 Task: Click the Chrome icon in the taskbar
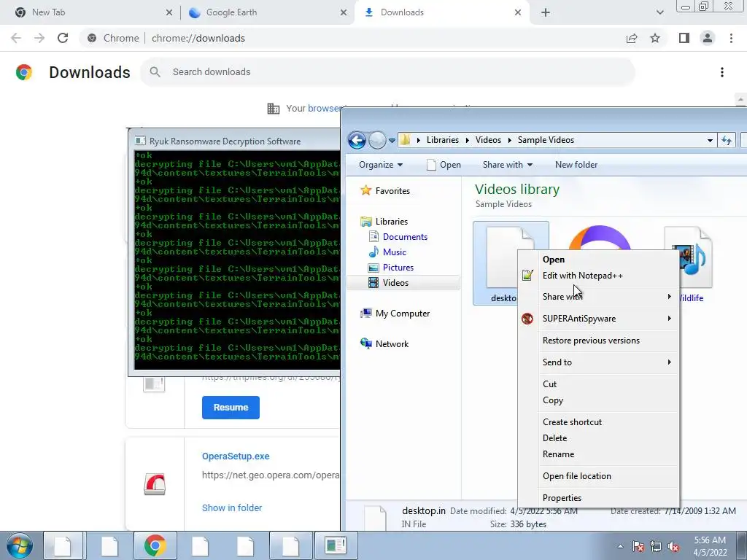click(x=155, y=545)
